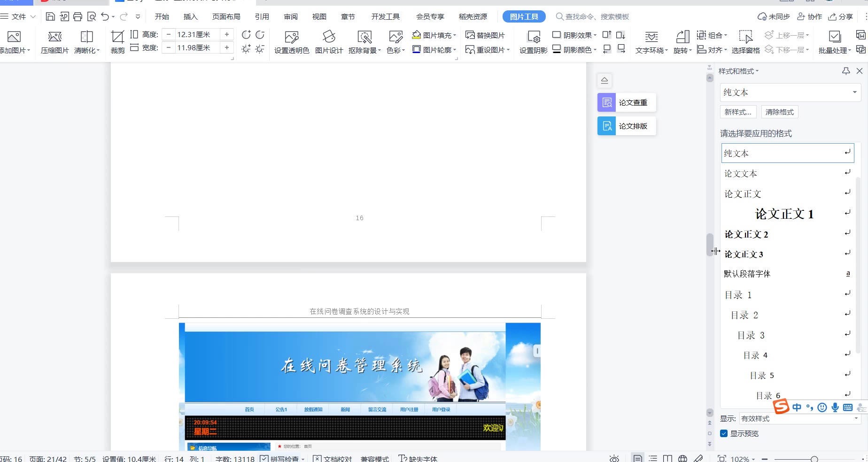Click the Clear Format (清除格式) button

(780, 112)
